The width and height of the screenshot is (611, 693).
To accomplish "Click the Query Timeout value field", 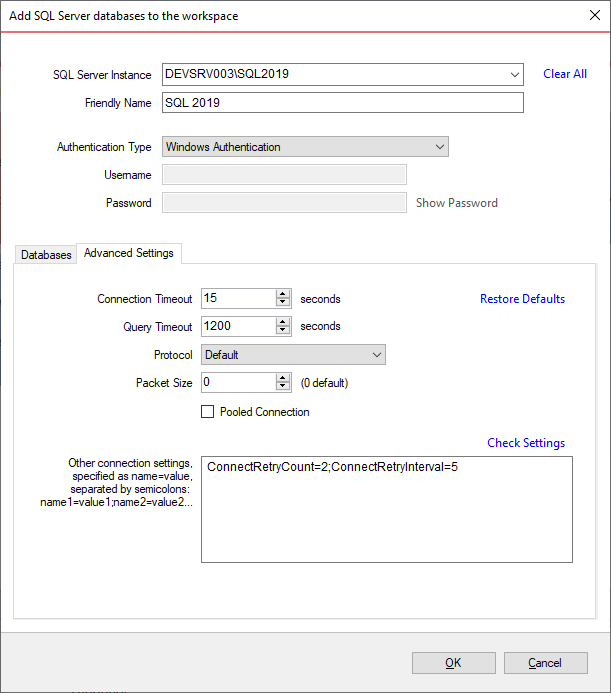I will click(x=239, y=326).
